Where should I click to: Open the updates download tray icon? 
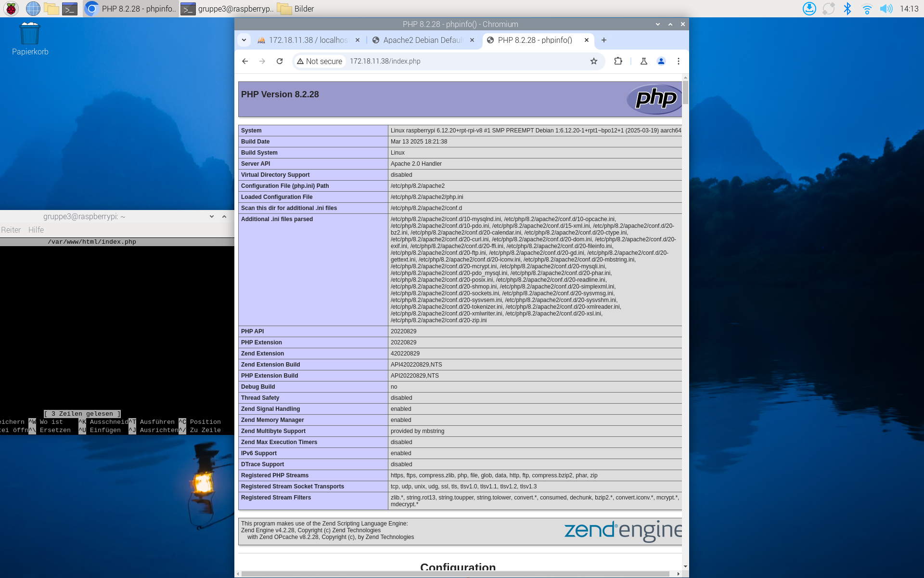[809, 9]
